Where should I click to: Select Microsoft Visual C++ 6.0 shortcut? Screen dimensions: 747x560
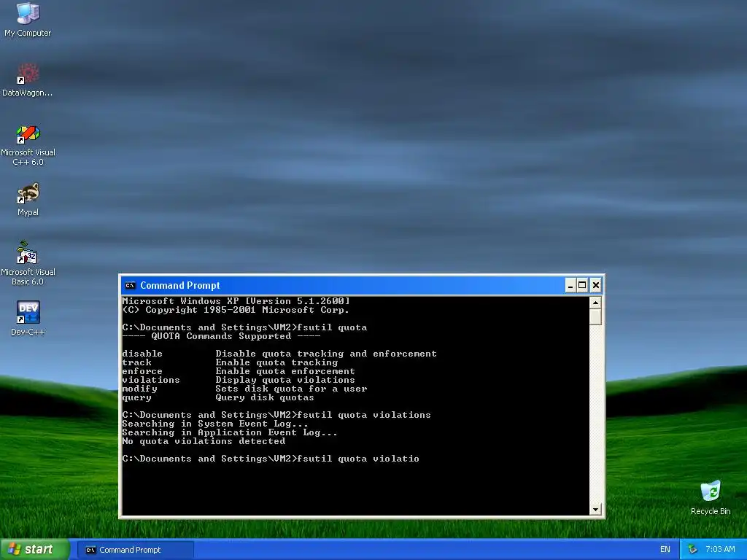point(28,146)
